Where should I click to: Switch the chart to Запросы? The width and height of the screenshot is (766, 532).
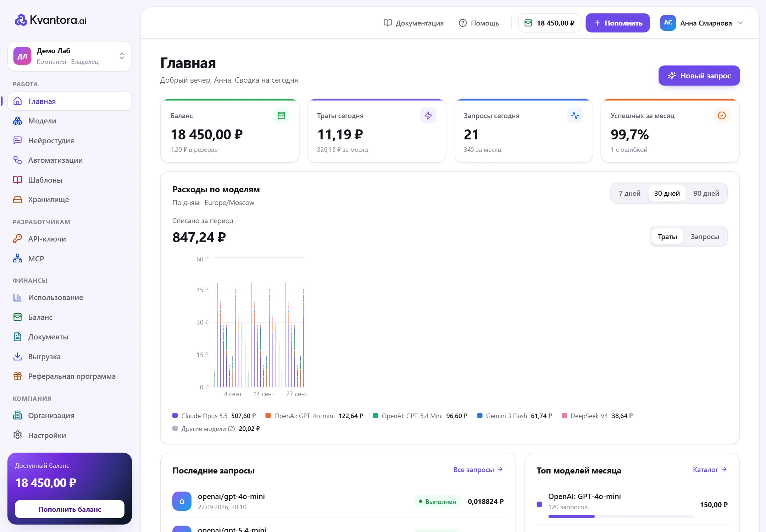pyautogui.click(x=705, y=237)
